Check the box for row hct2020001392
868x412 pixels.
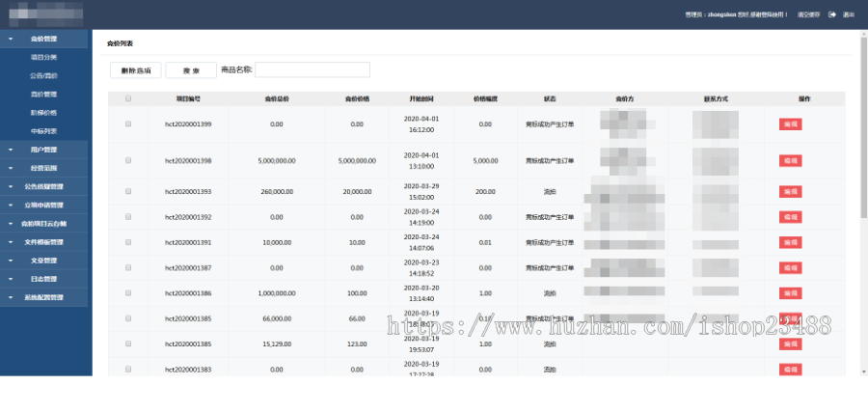click(x=128, y=217)
